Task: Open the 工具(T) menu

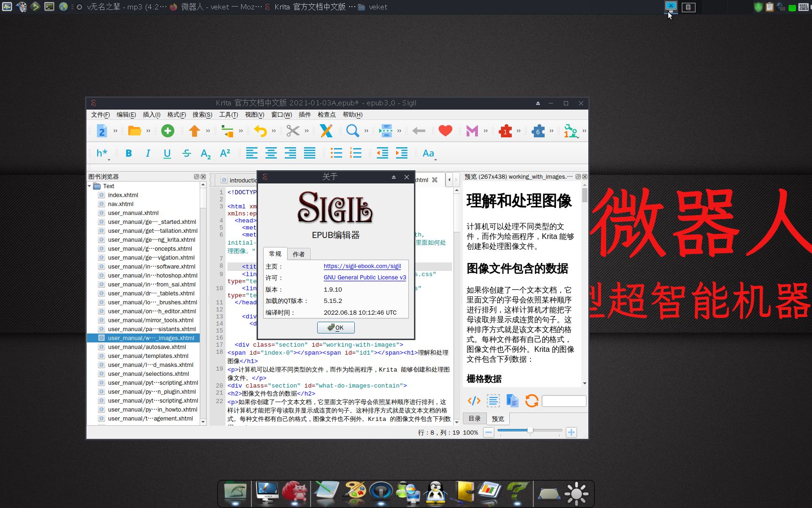Action: tap(228, 115)
